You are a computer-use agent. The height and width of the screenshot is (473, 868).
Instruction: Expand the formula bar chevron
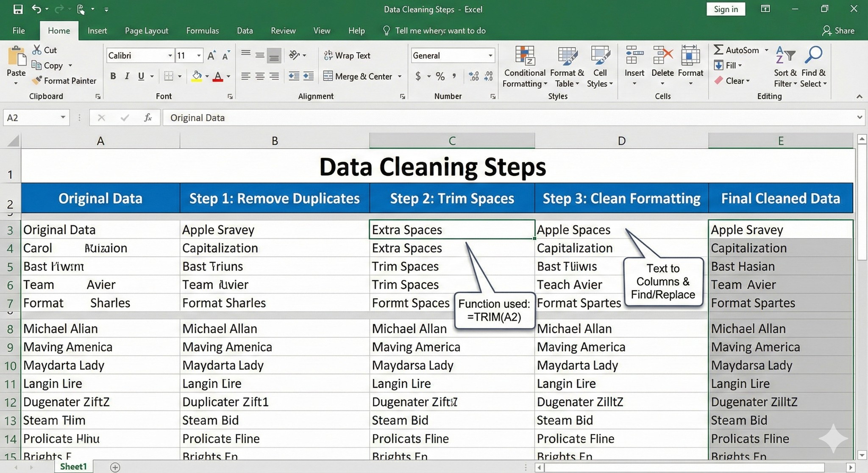click(860, 117)
